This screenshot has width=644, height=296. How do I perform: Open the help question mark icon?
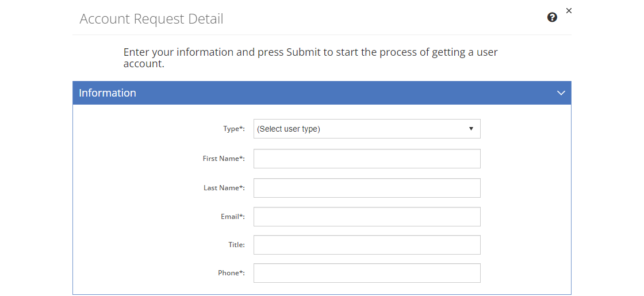(x=552, y=17)
